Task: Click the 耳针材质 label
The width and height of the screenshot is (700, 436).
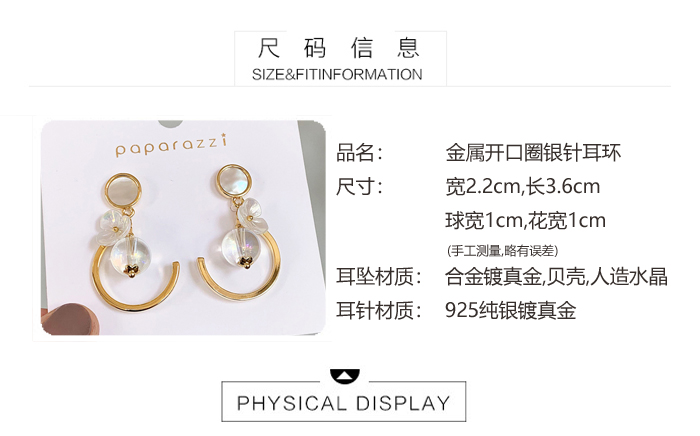Action: (379, 310)
